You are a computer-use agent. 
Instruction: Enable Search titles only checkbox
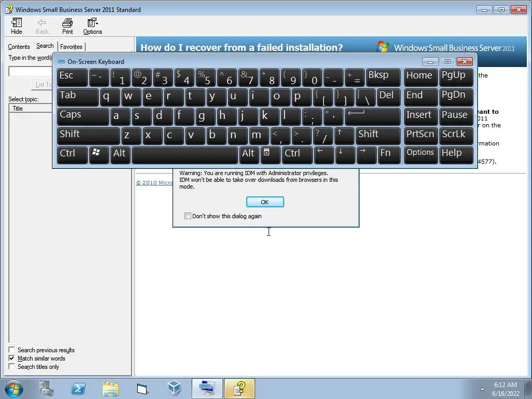click(x=11, y=366)
